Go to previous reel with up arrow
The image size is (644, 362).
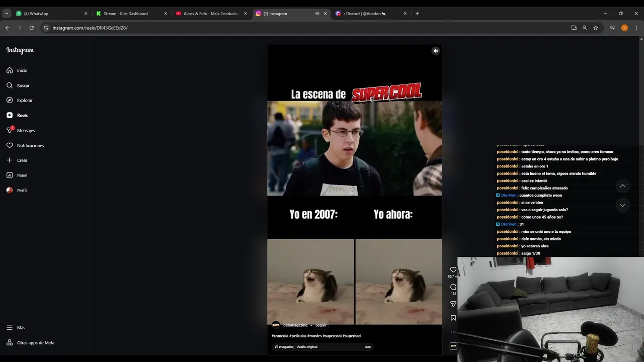pyautogui.click(x=622, y=186)
